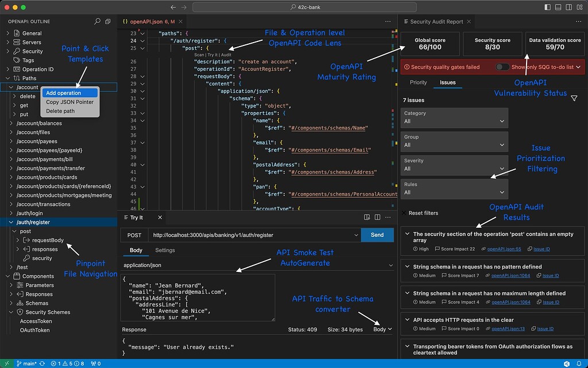Select Add operation in context menu

pos(69,93)
